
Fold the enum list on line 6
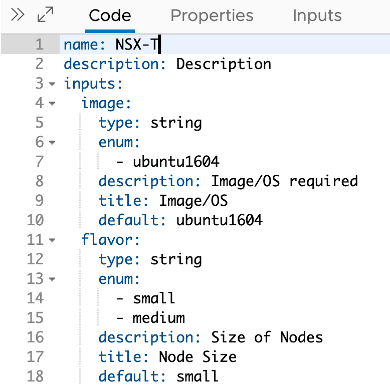click(x=52, y=143)
